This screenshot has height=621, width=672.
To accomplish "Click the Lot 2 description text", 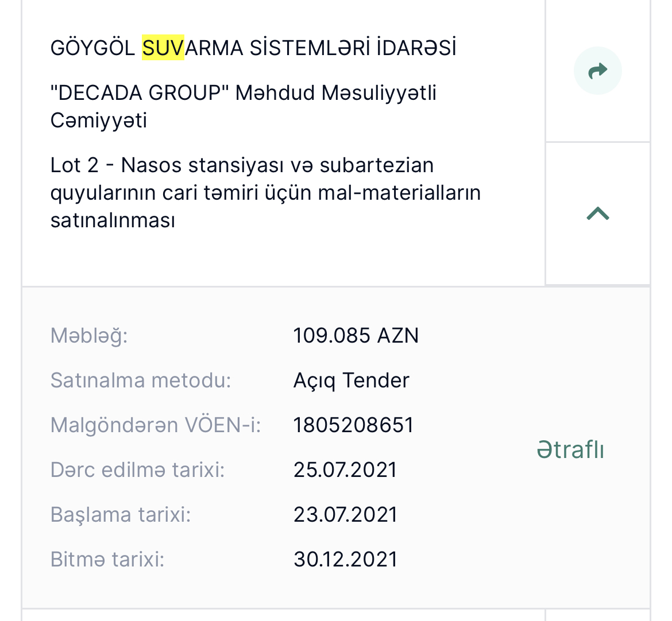I will pyautogui.click(x=265, y=193).
